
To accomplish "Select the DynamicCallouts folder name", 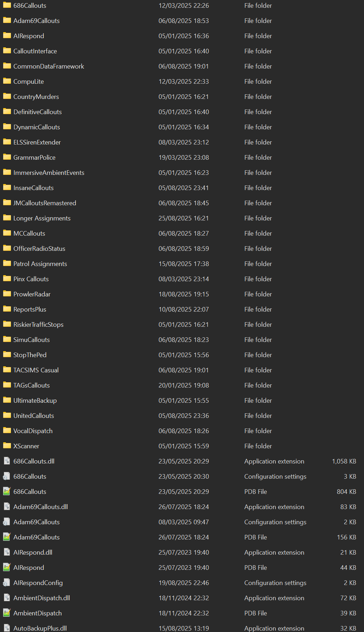I will coord(37,127).
